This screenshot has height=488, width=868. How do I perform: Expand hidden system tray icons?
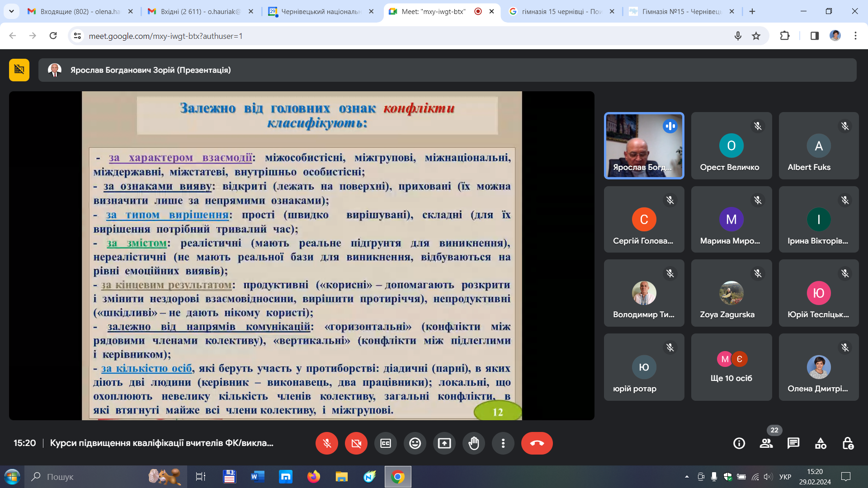point(687,477)
